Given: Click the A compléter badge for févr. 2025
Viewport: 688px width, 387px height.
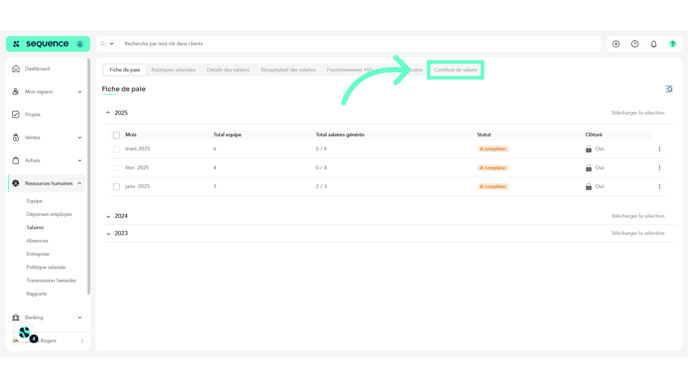Looking at the screenshot, I should (x=493, y=168).
